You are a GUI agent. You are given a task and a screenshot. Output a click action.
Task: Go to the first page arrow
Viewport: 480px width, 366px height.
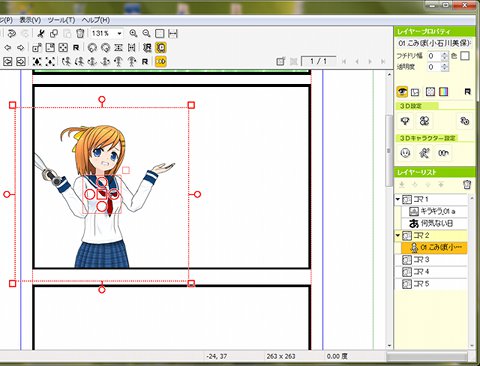tap(344, 62)
